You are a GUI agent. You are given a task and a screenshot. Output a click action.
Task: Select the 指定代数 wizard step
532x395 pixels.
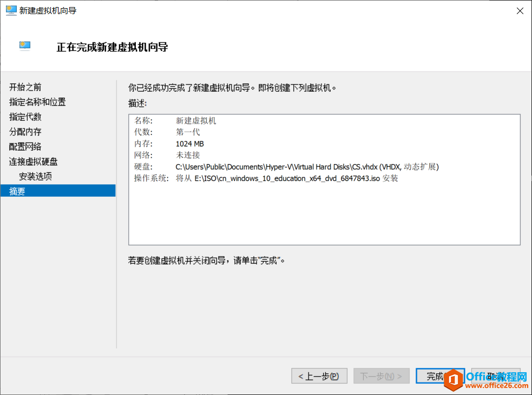[x=25, y=117]
